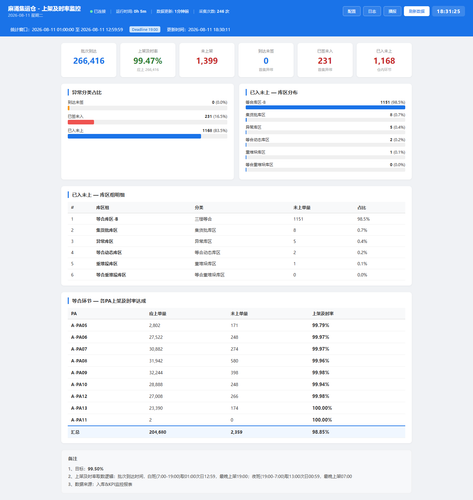473x500 pixels.
Task: Click the green 99.47% rate card
Action: pyautogui.click(x=148, y=60)
